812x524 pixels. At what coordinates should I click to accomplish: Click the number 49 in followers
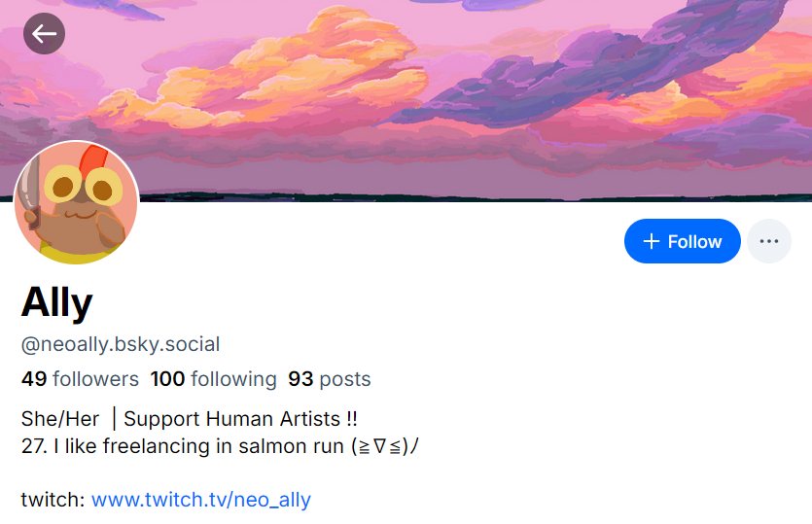point(34,379)
